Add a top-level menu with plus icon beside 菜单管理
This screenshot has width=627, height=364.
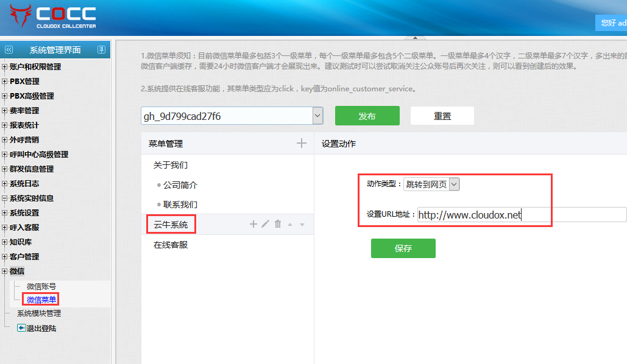[301, 143]
